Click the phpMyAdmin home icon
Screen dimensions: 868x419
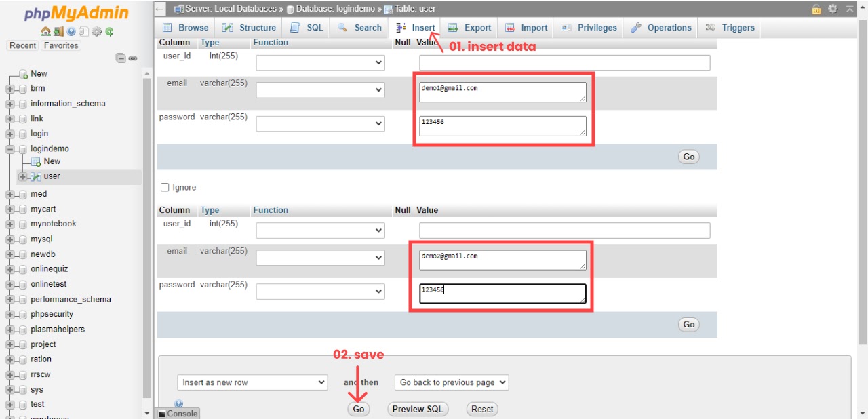coord(45,31)
